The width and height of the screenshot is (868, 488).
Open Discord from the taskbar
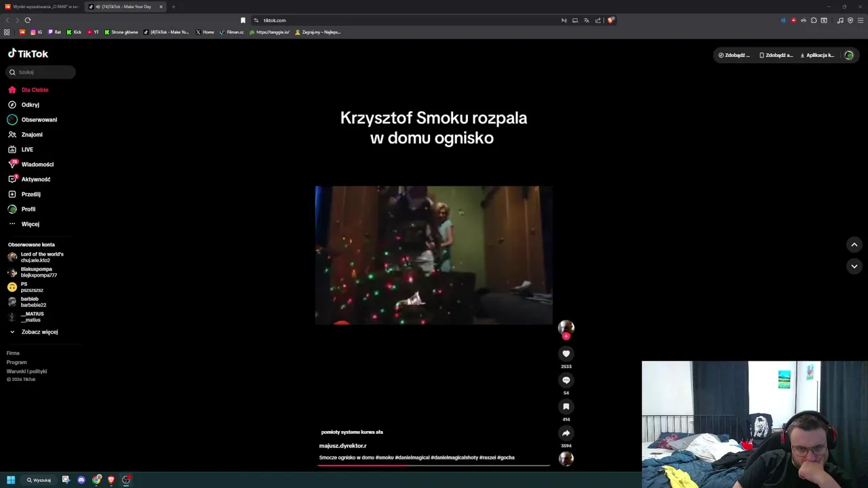click(x=81, y=480)
